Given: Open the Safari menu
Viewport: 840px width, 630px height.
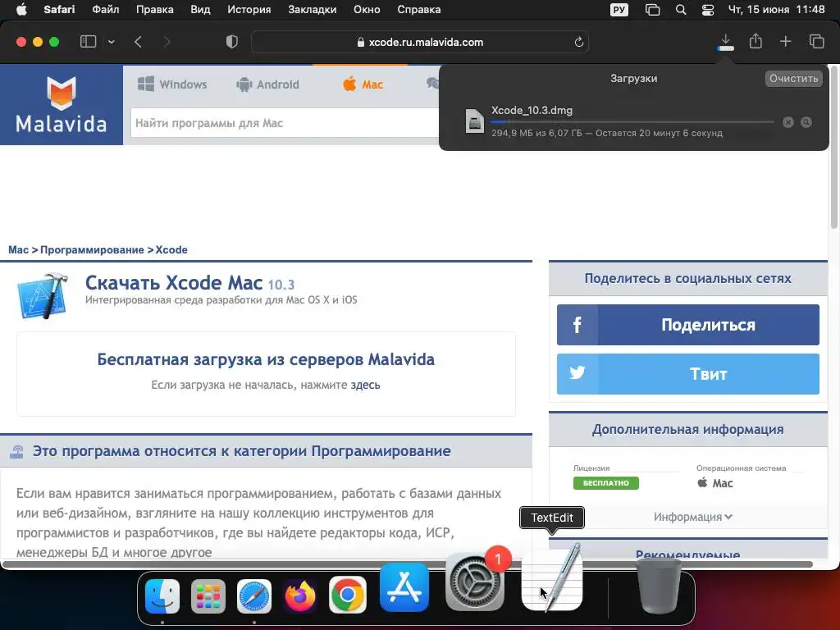Looking at the screenshot, I should pyautogui.click(x=59, y=10).
